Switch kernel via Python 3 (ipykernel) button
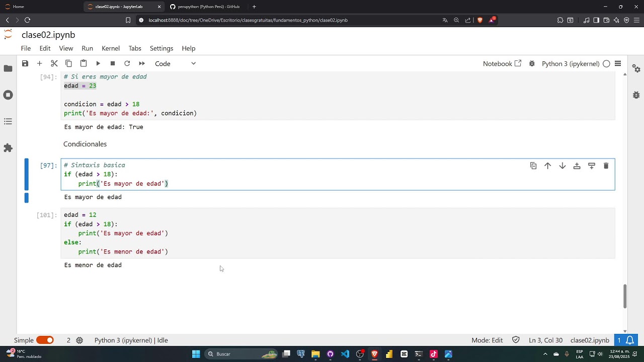This screenshot has height=362, width=644. (x=571, y=63)
